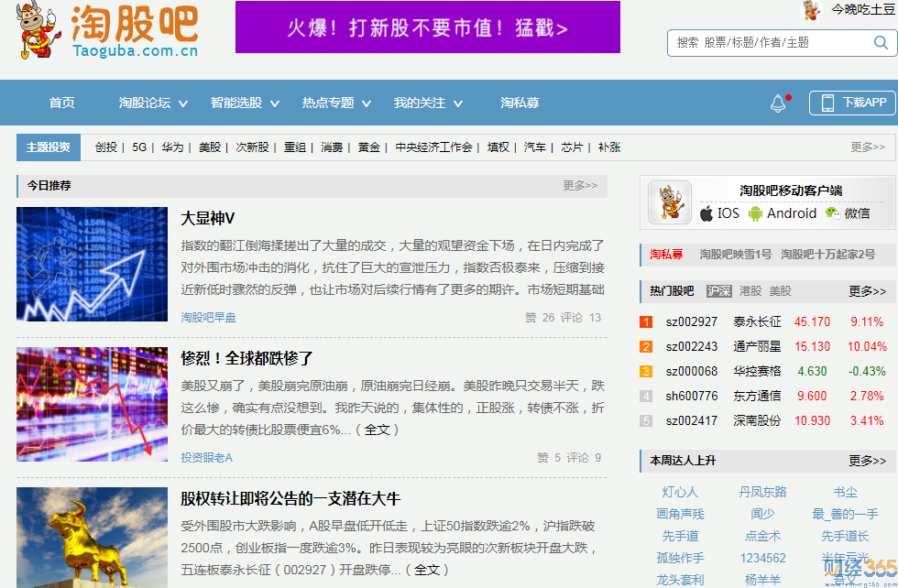Switch hot stocks to 美股 tab
This screenshot has height=588, width=898.
pyautogui.click(x=780, y=291)
